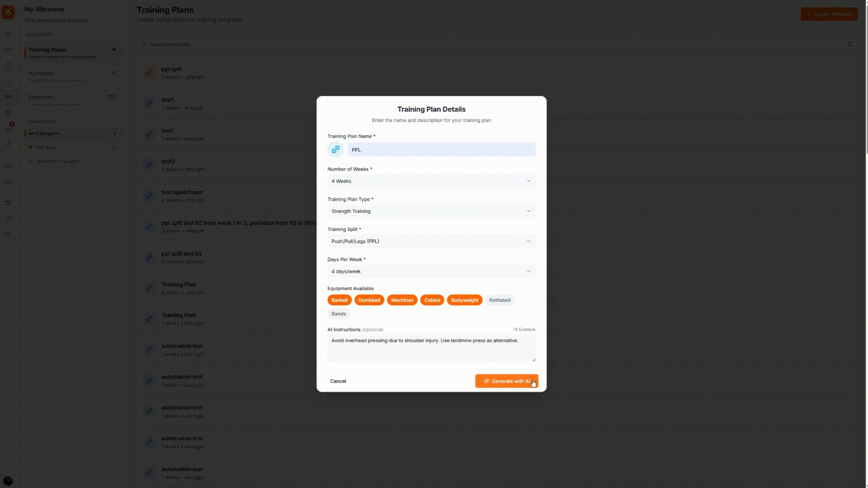Toggle the Kettlebell equipment chip
Viewport: 868px width, 488px height.
(x=500, y=300)
